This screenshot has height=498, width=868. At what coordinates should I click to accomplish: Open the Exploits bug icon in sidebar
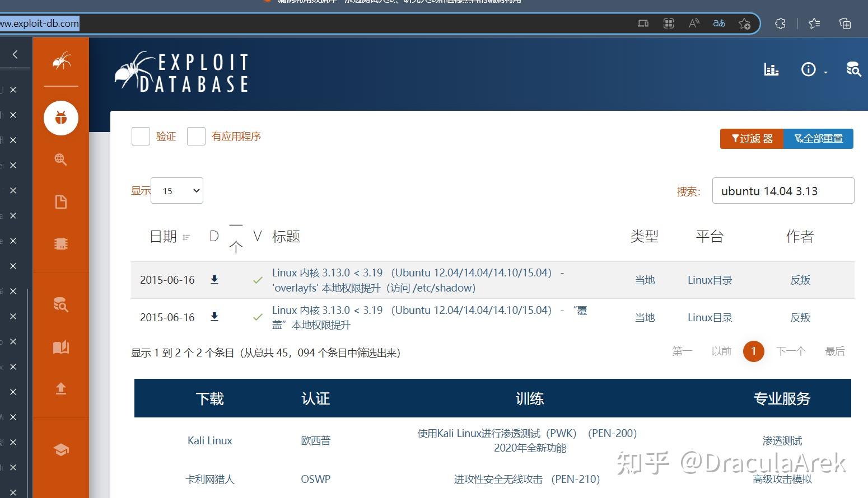point(61,118)
